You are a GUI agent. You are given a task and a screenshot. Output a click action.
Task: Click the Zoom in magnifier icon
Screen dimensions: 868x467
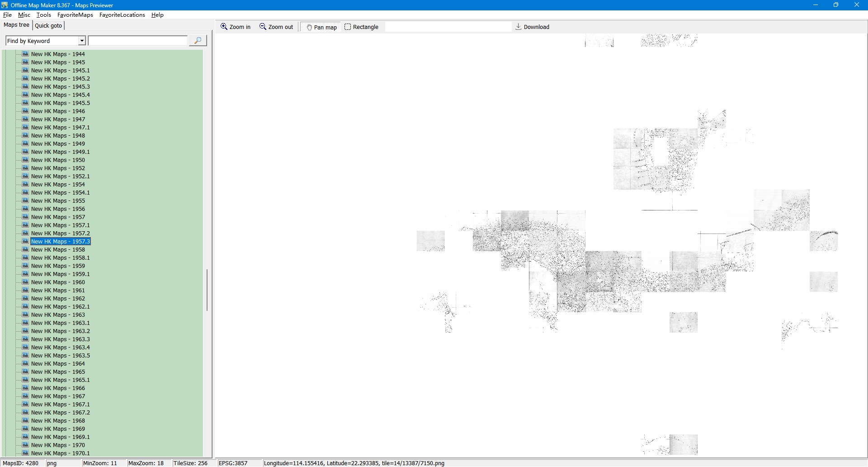pos(224,27)
